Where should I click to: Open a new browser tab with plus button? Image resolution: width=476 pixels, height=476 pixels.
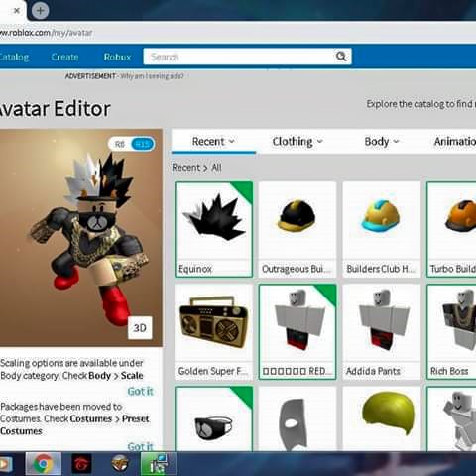[40, 11]
